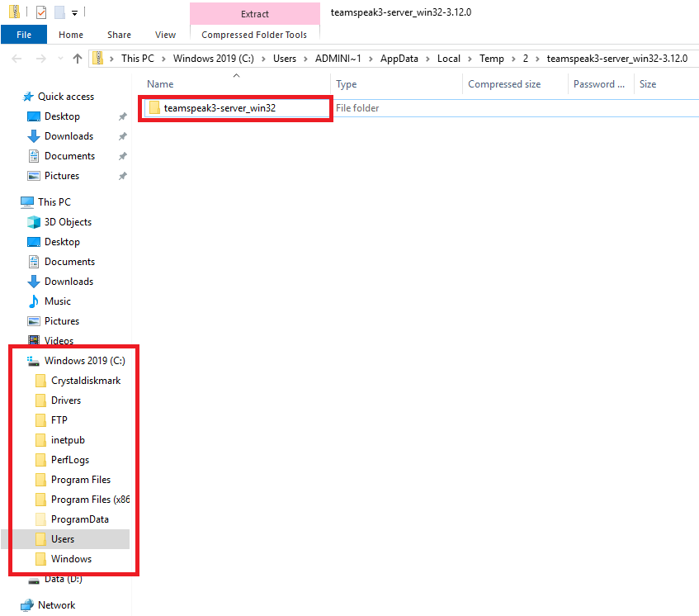Click the pin icon beside Quick access Downloads
Viewport: 699px width, 616px height.
tap(123, 136)
